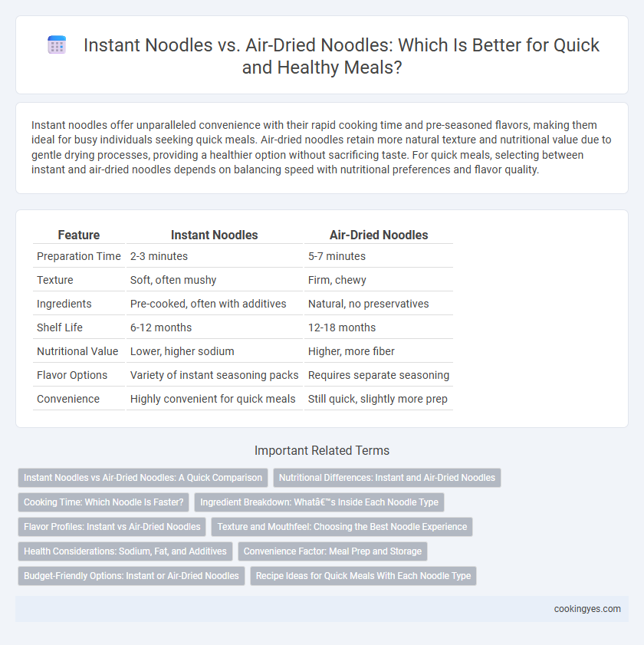Select the Shelf Life row label
Viewport: 644px width, 645px height.
(60, 327)
